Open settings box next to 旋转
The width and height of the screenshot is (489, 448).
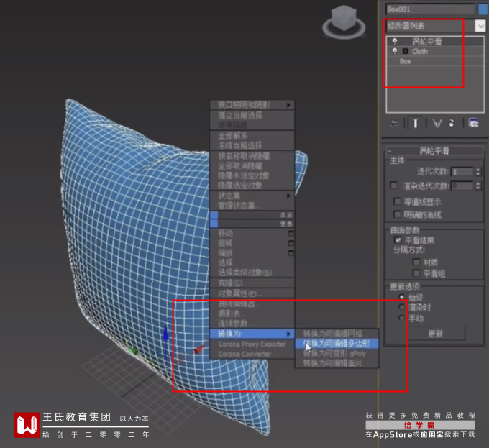click(291, 243)
